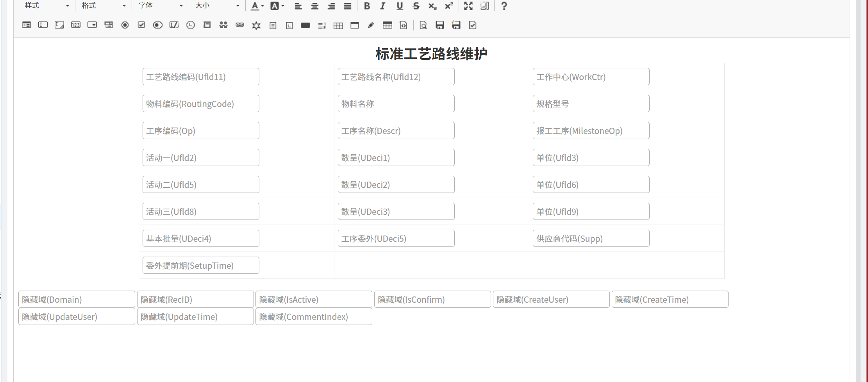This screenshot has height=382, width=868.
Task: Insert a radio button control from toolbar
Action: [125, 25]
